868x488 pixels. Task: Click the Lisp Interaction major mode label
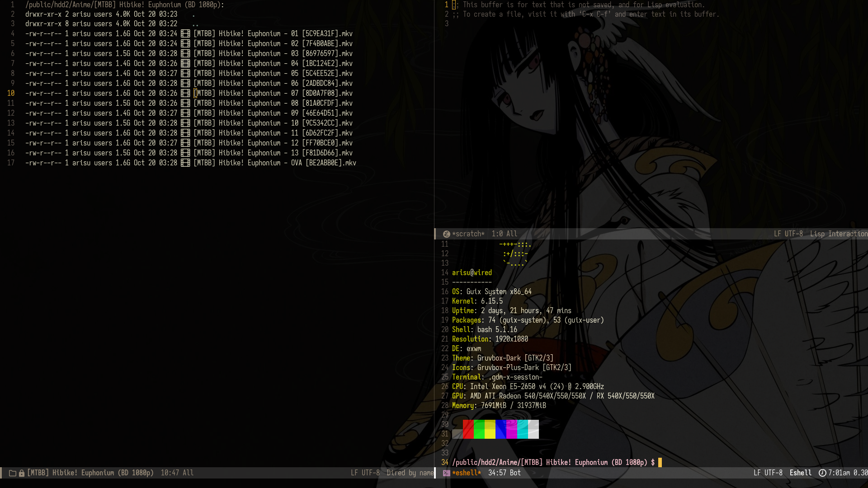point(838,234)
